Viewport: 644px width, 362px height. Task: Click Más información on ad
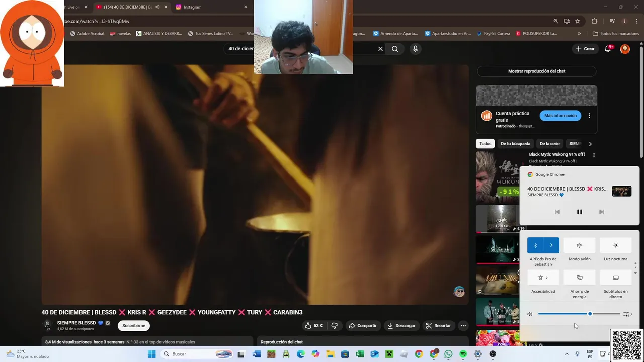click(560, 116)
